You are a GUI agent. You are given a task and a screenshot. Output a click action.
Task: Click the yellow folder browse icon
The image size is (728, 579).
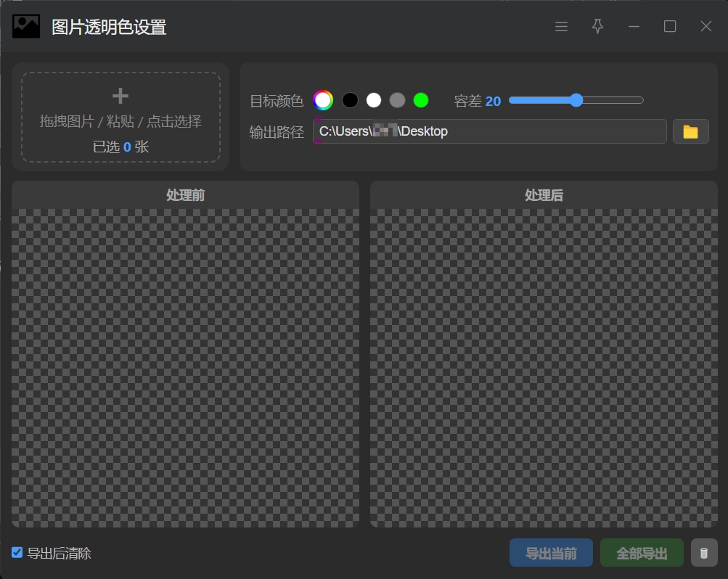click(x=690, y=131)
